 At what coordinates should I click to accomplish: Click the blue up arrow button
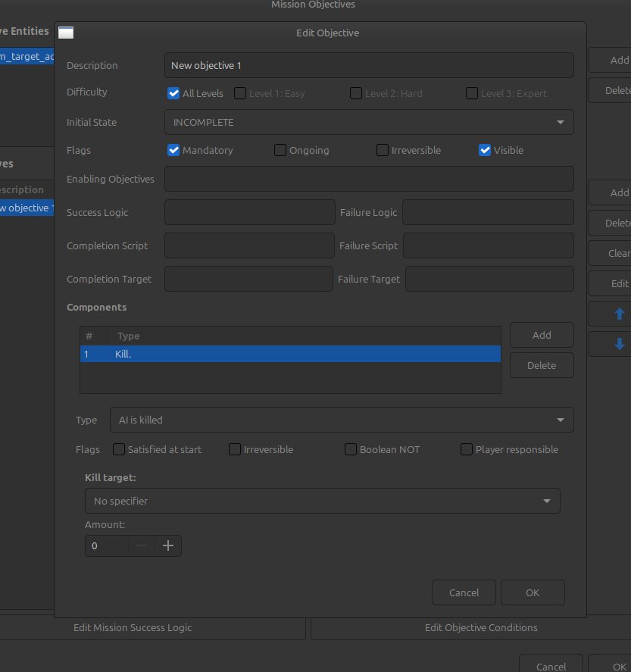click(x=619, y=314)
